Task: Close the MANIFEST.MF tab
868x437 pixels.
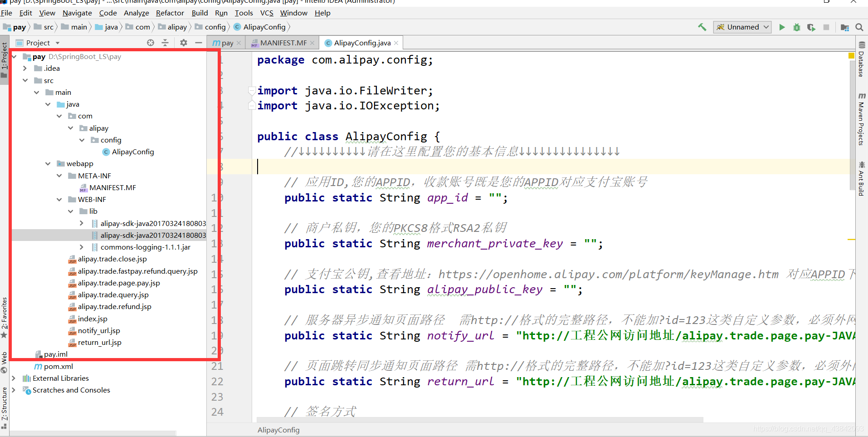Action: 312,43
